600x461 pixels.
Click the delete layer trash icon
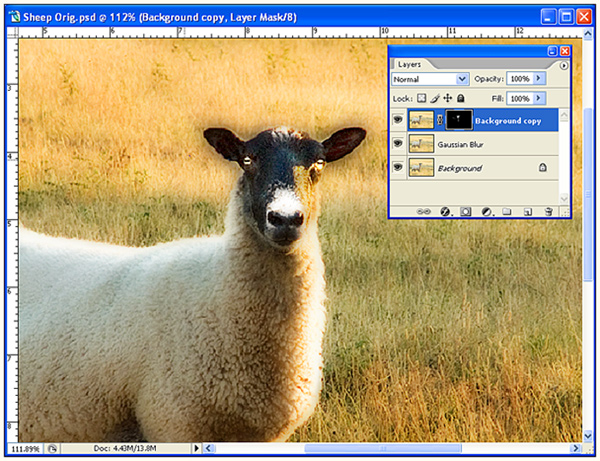548,212
